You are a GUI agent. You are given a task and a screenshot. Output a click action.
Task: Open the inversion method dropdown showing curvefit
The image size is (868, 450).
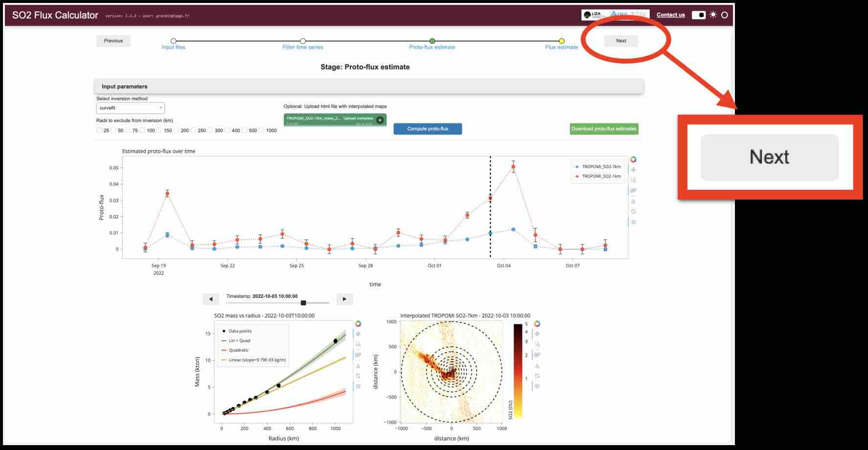(130, 108)
